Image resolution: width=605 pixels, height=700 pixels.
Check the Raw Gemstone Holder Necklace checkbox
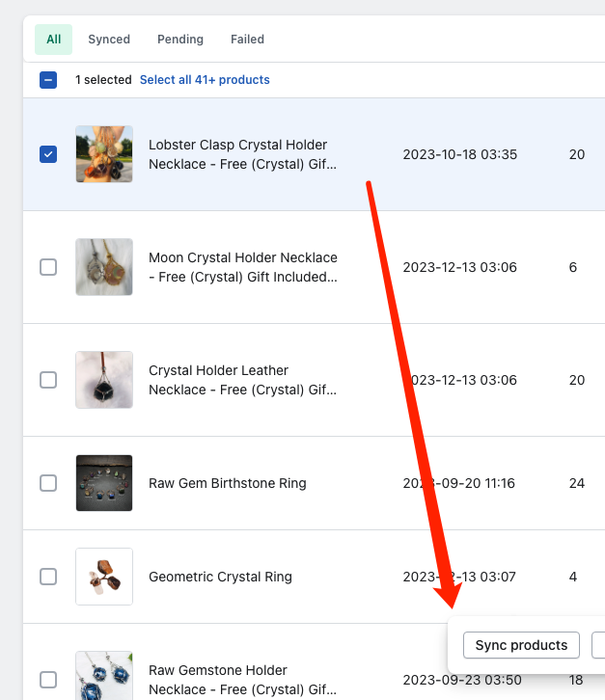pos(48,679)
